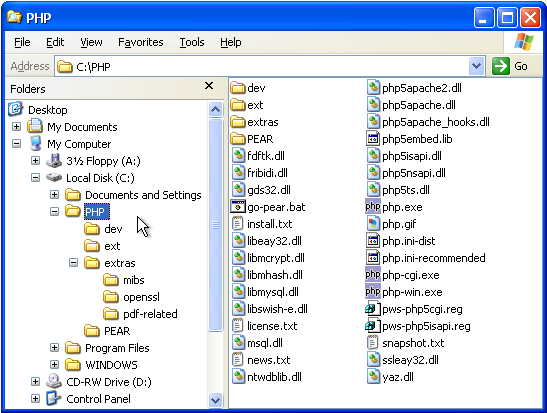Select mibs folder in tree
The width and height of the screenshot is (547, 413).
point(134,280)
